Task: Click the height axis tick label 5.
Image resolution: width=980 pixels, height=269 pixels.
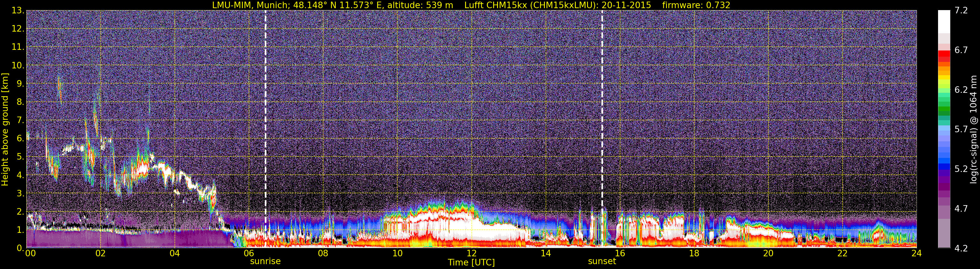Action: pos(20,157)
